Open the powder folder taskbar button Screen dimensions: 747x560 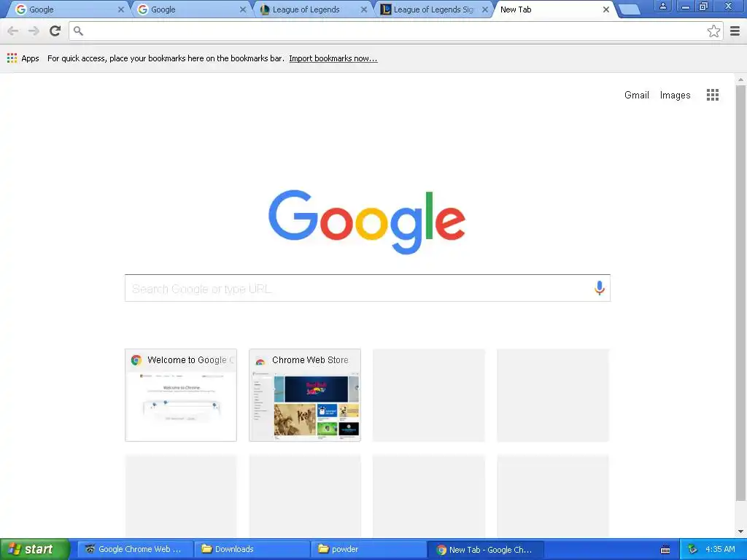(x=368, y=550)
